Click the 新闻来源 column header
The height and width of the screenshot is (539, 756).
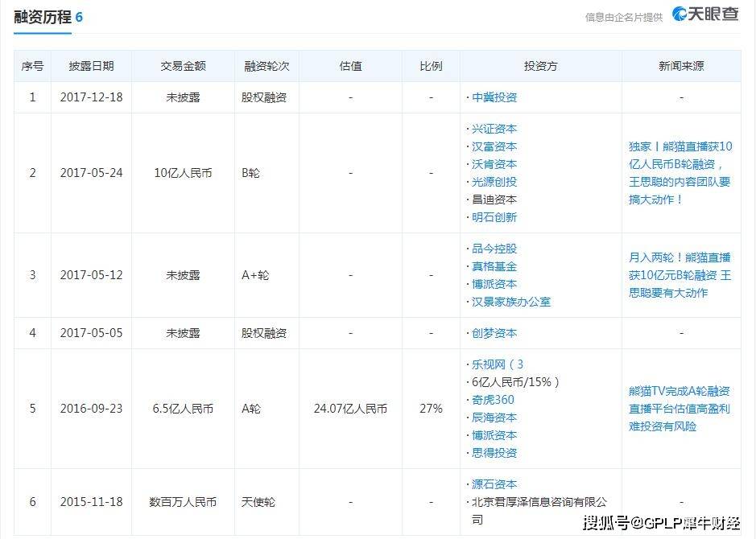tap(681, 66)
